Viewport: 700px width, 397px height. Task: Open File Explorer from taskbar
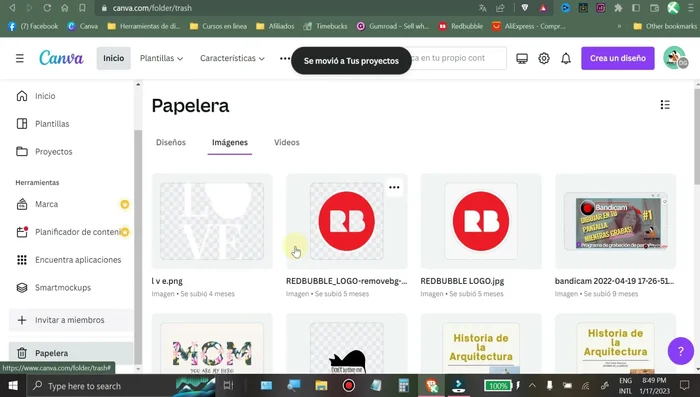(x=321, y=385)
